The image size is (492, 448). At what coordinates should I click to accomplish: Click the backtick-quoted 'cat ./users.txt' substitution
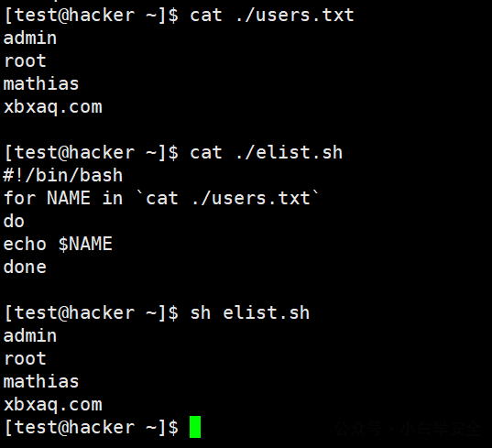click(x=228, y=198)
